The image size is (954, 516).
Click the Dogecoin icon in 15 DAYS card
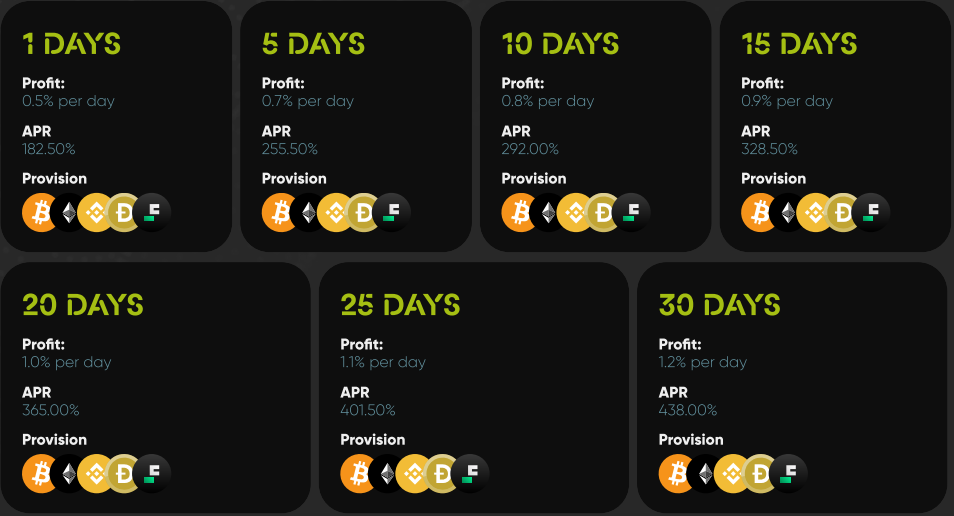click(x=844, y=213)
